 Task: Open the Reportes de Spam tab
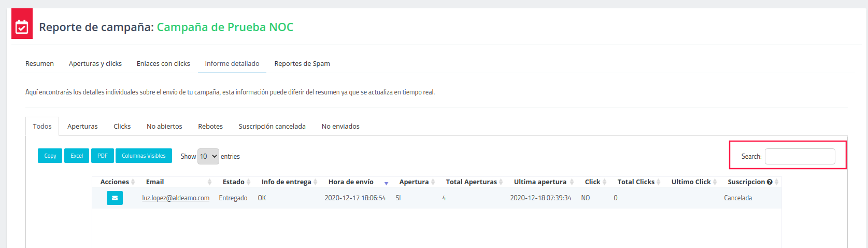click(x=302, y=64)
